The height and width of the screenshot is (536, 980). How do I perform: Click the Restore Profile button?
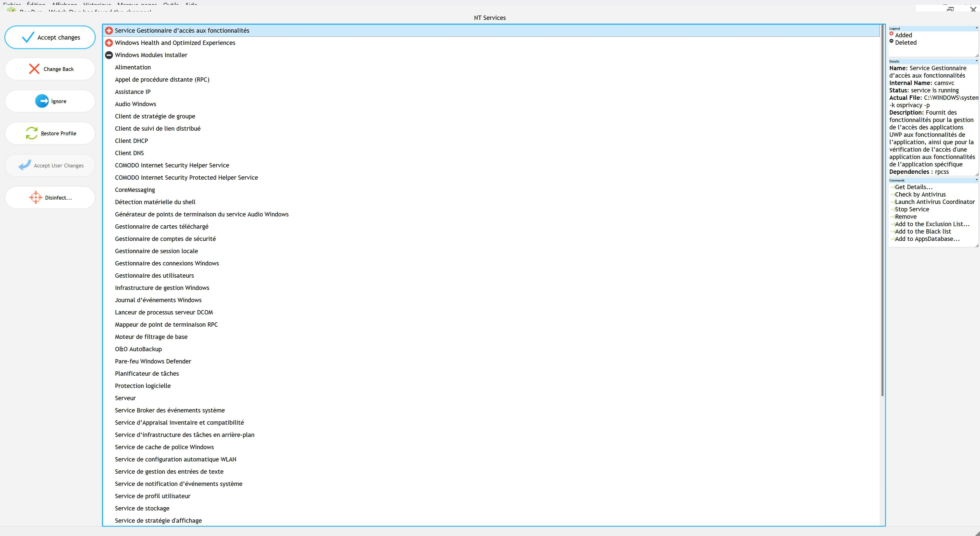click(50, 133)
